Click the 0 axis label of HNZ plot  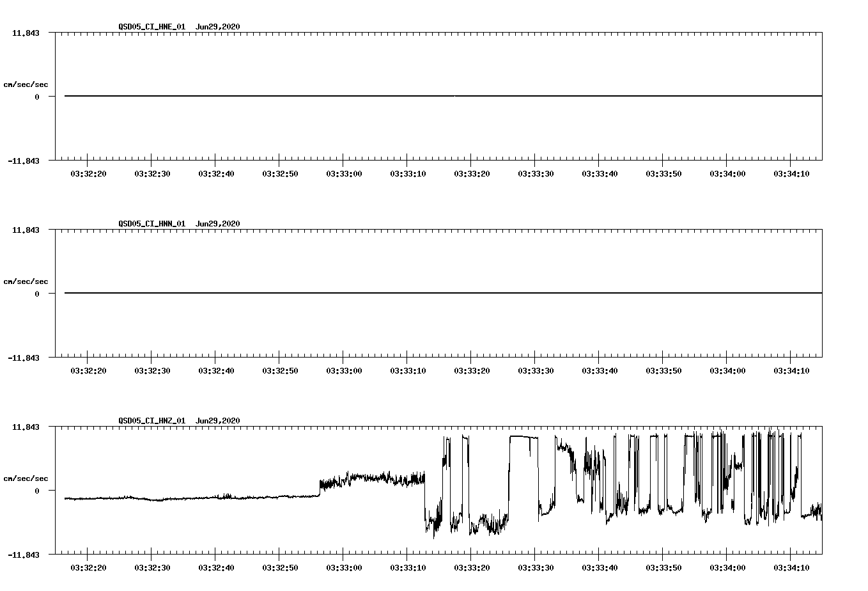point(37,491)
